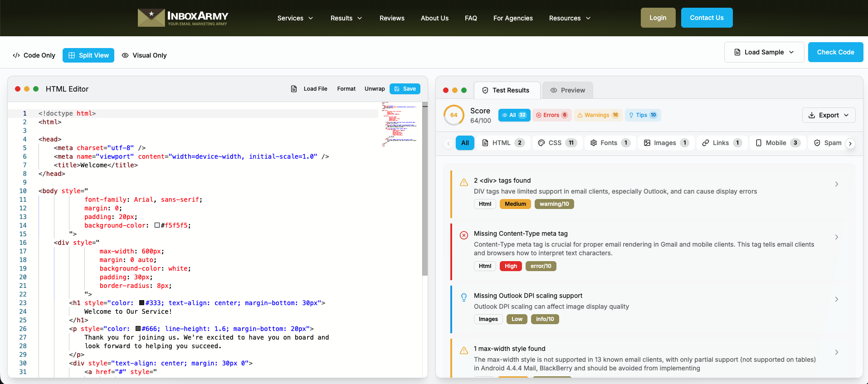Click the warning/10 badge
The width and height of the screenshot is (868, 384).
pyautogui.click(x=554, y=204)
